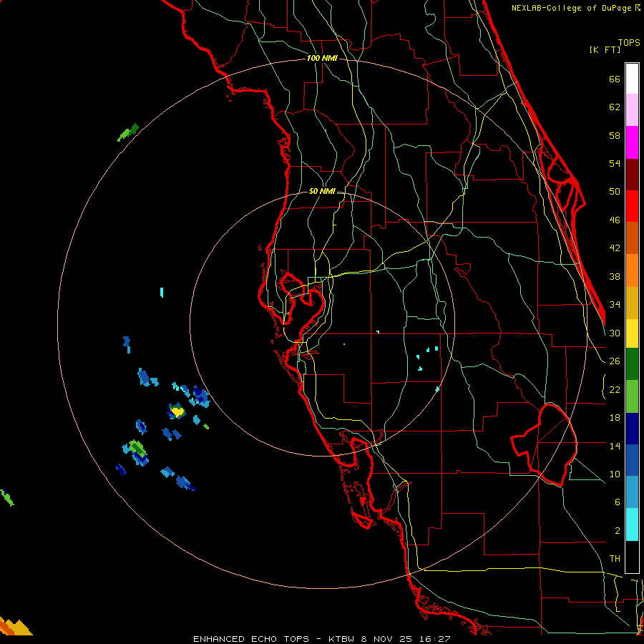Click the orange echo in the bottom-left corner

(14, 627)
